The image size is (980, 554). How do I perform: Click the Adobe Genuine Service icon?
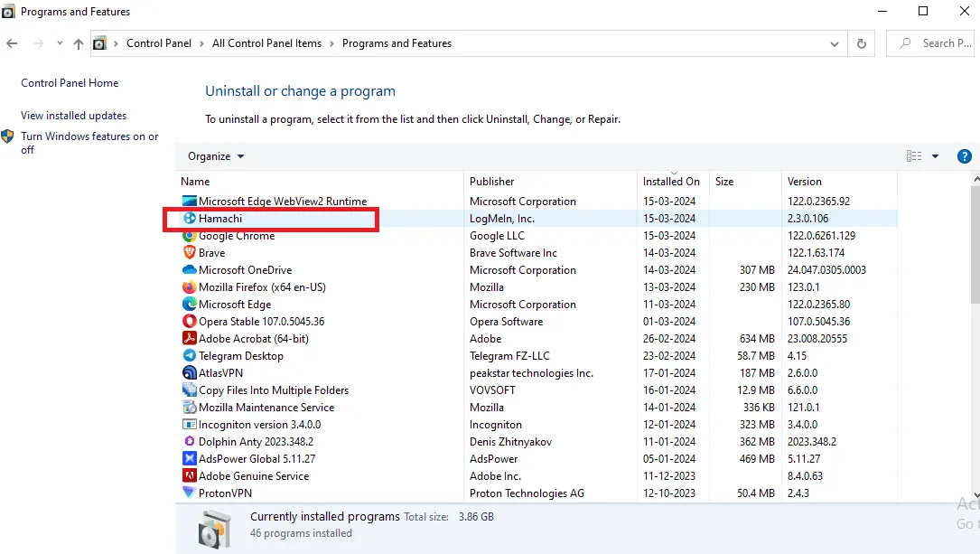189,476
